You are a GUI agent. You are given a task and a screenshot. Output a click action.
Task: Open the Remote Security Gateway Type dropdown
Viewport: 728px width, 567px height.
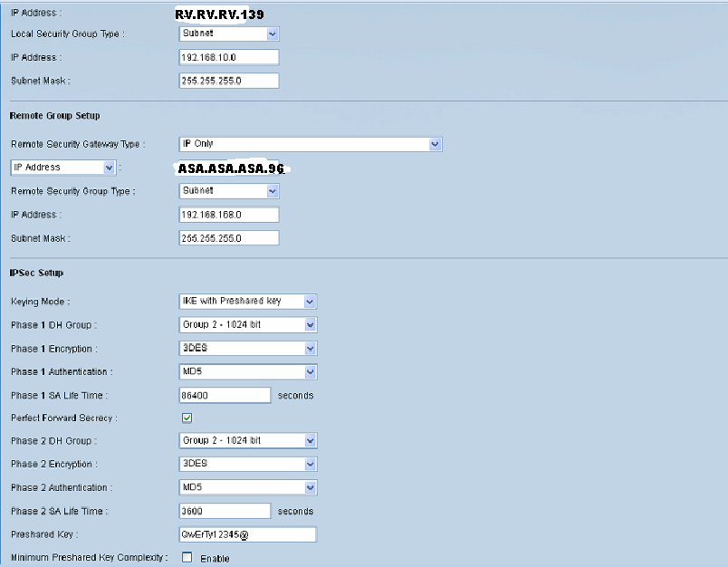click(311, 144)
